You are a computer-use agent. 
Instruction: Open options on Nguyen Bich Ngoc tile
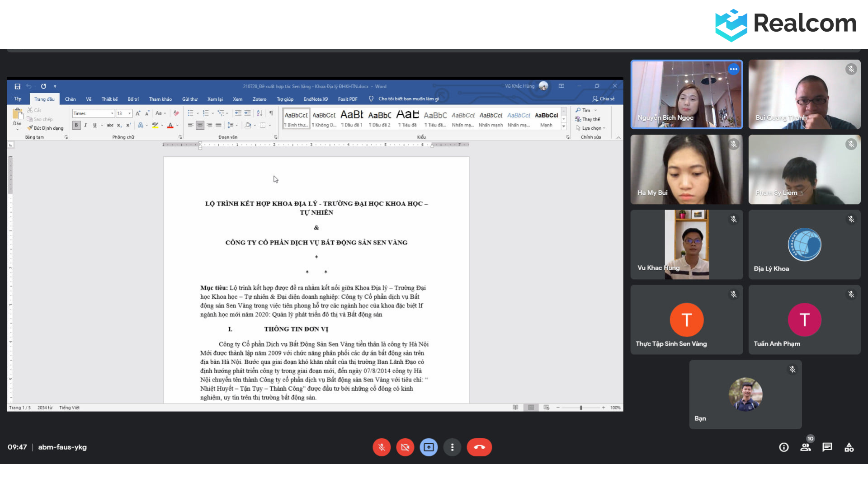pyautogui.click(x=733, y=70)
